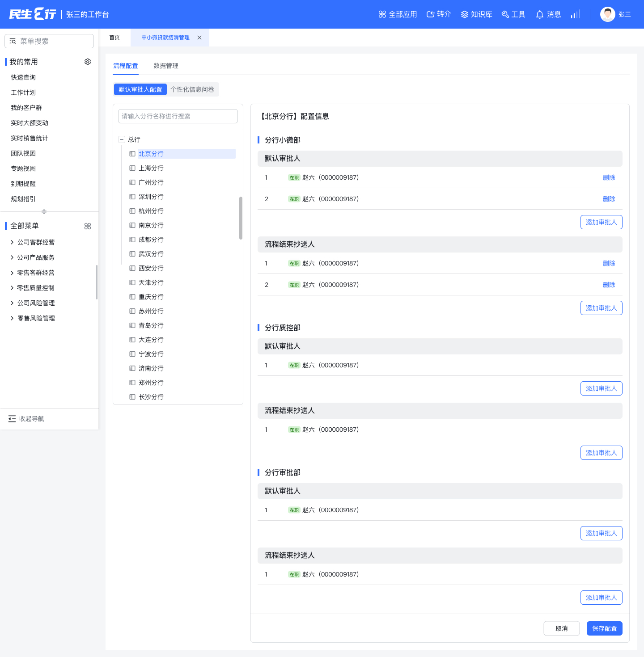This screenshot has height=657, width=644.
Task: Click 张三 user avatar
Action: 608,14
